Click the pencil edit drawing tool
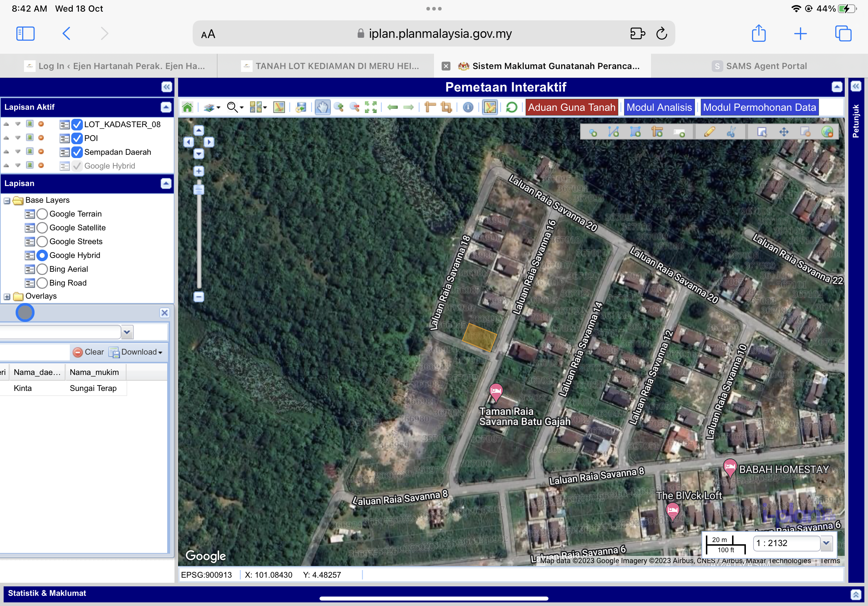Screen dimensions: 868x606 709,132
